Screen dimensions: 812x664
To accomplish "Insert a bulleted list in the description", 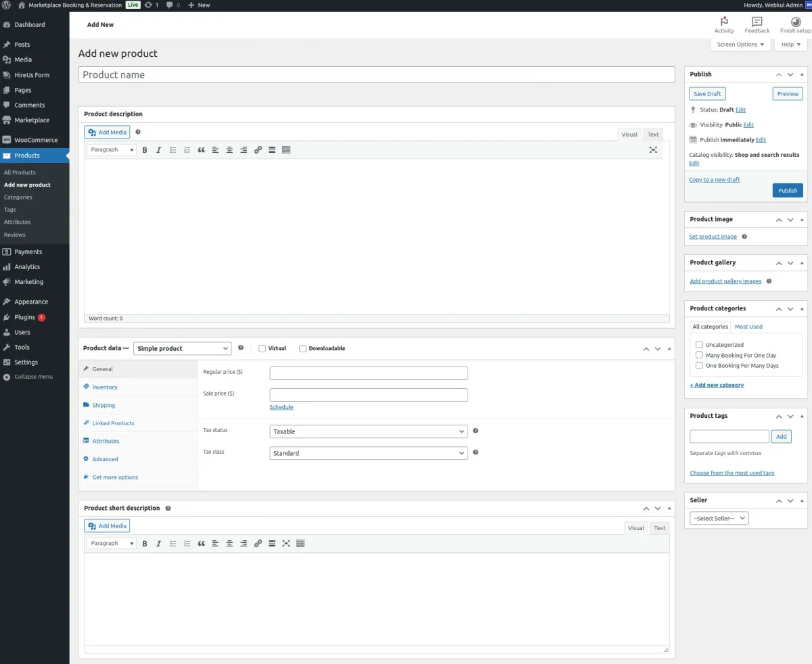I will click(x=173, y=149).
